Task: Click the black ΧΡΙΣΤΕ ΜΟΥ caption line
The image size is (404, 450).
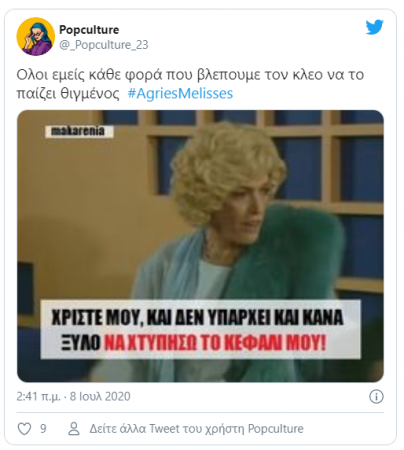Action: [197, 317]
